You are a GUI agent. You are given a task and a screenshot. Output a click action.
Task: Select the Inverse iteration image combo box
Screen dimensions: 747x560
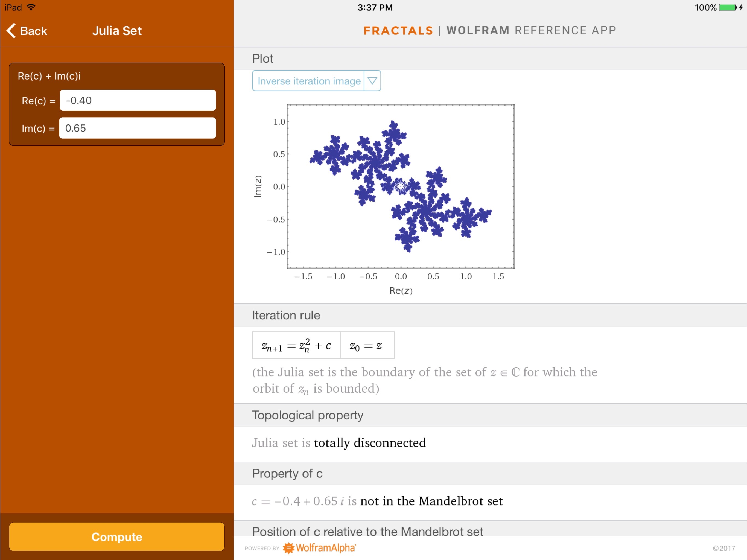[x=309, y=81]
